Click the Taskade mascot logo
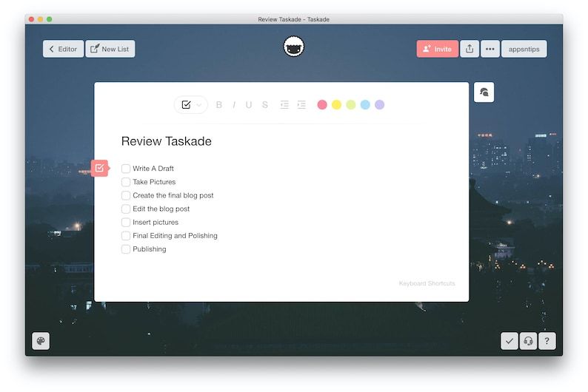 tap(294, 47)
